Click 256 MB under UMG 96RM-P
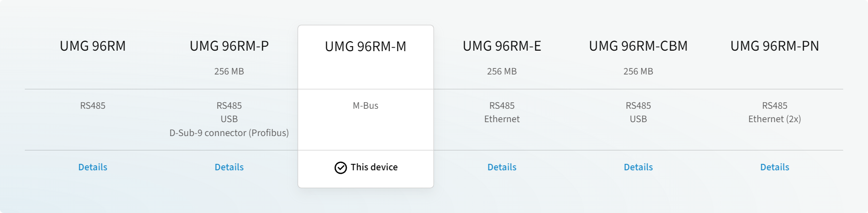This screenshot has height=213, width=868. (229, 71)
